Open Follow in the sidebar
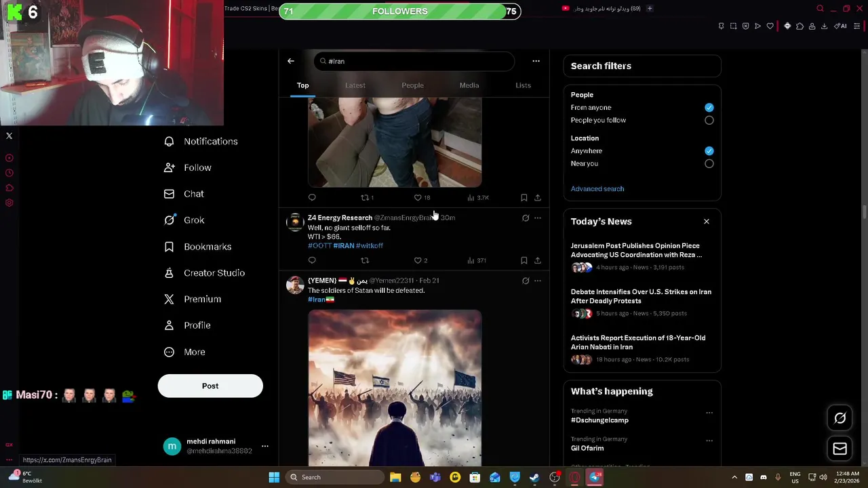The image size is (868, 488). (x=188, y=167)
